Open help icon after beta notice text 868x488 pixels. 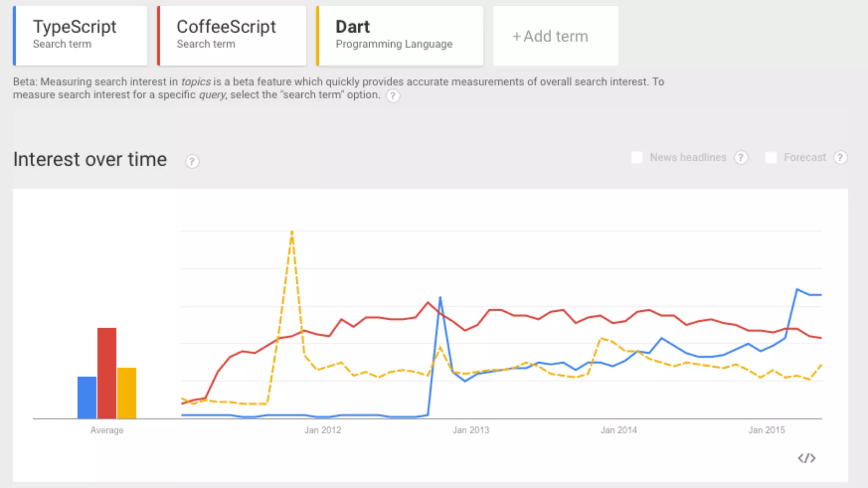pyautogui.click(x=392, y=96)
